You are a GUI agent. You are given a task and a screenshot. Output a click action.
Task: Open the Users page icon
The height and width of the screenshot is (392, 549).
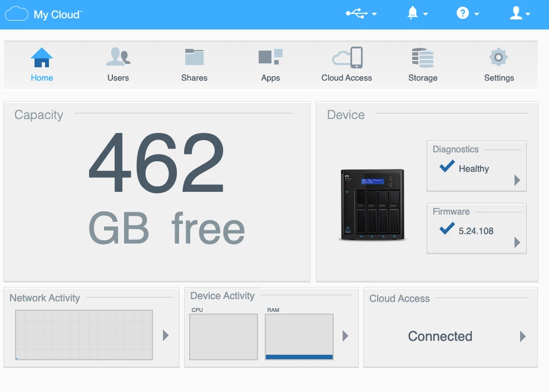[118, 56]
